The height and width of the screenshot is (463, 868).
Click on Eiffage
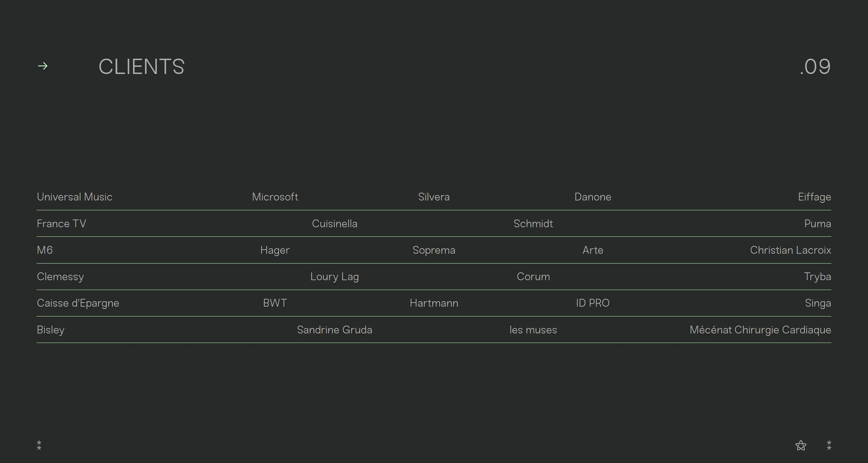tap(814, 197)
